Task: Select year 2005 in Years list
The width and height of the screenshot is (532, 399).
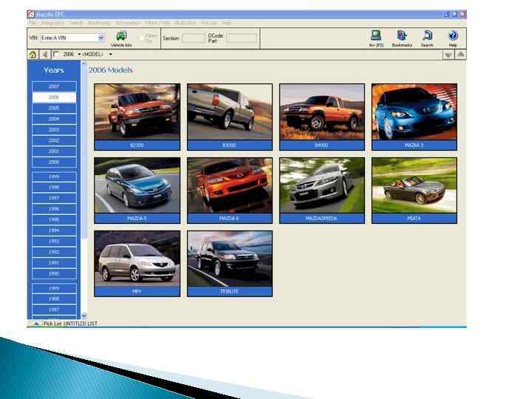Action: (x=54, y=108)
